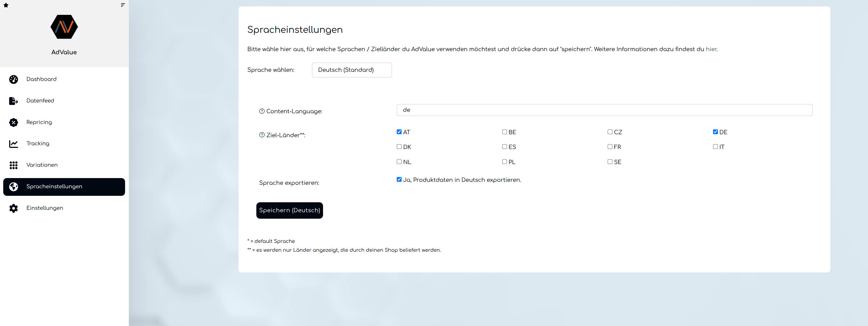Click the Variationen grid dots icon

(x=13, y=165)
